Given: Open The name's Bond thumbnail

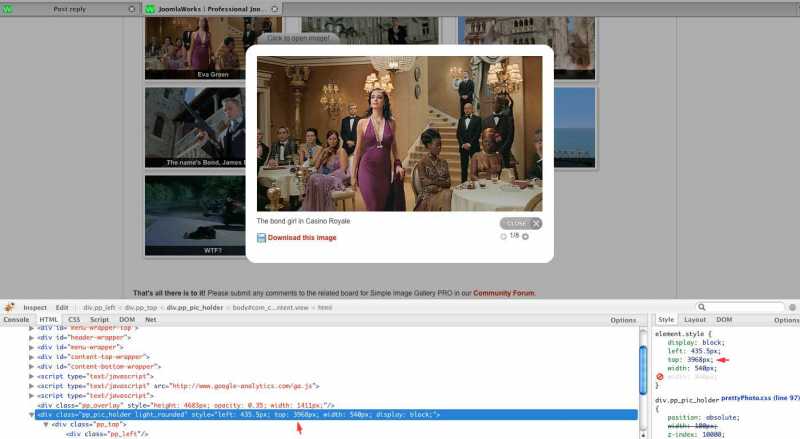Looking at the screenshot, I should pyautogui.click(x=195, y=128).
